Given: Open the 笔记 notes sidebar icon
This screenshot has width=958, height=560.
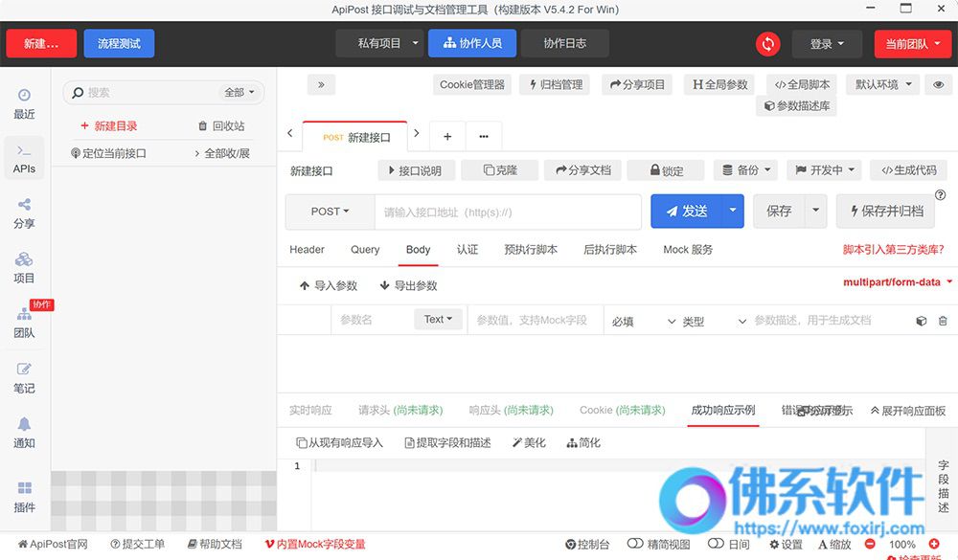Looking at the screenshot, I should click(24, 378).
